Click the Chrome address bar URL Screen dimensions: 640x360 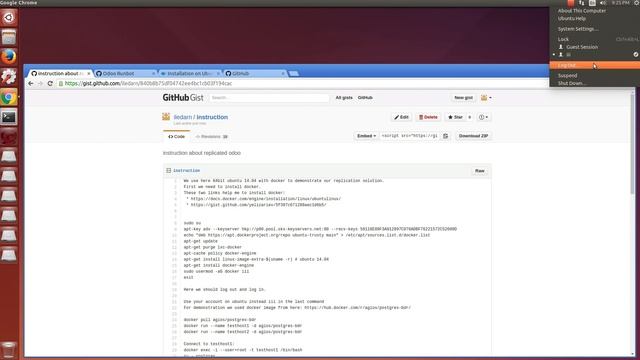click(149, 83)
